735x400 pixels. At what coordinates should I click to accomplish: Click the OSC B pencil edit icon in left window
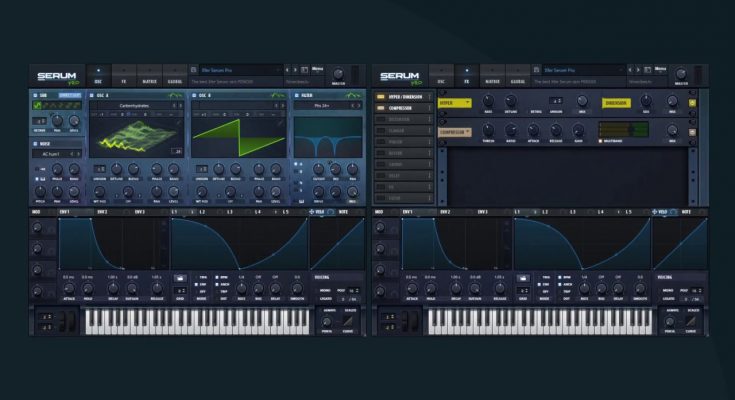[280, 122]
